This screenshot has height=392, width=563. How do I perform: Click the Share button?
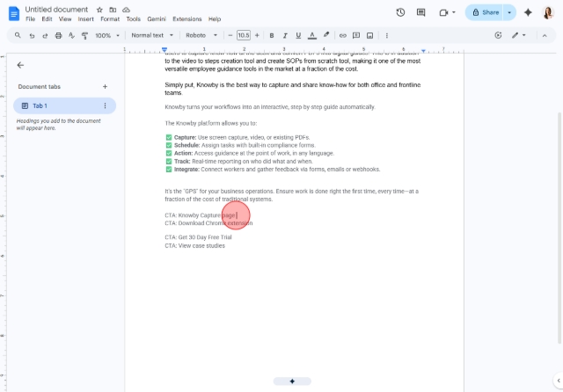pos(485,12)
